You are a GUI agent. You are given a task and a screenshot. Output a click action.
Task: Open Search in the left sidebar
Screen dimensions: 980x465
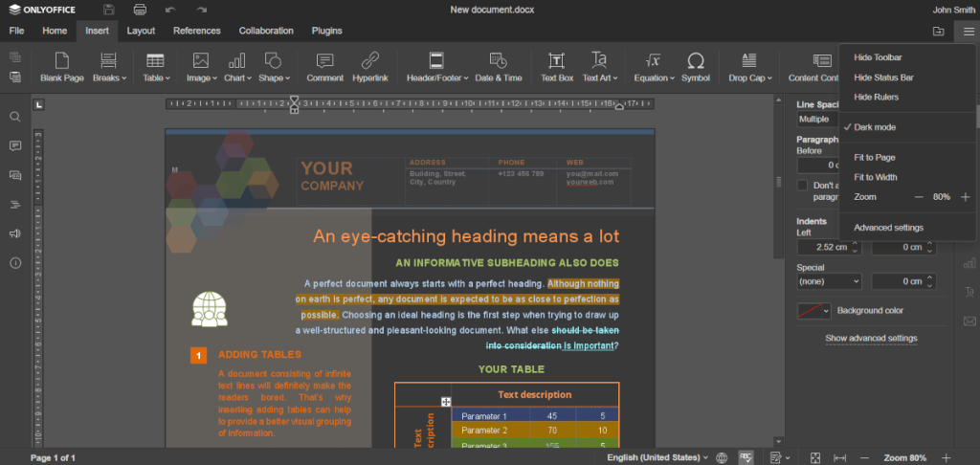click(x=15, y=117)
